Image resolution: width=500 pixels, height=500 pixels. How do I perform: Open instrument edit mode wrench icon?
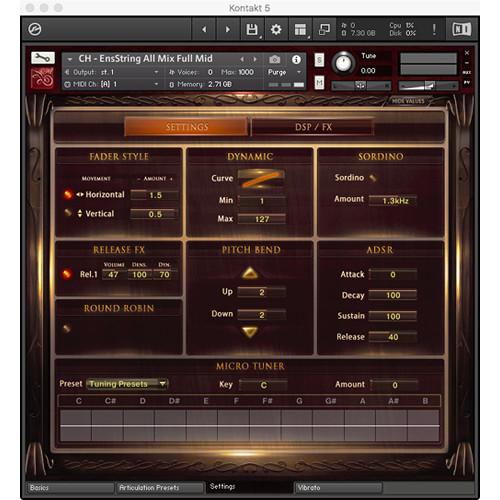tap(43, 58)
